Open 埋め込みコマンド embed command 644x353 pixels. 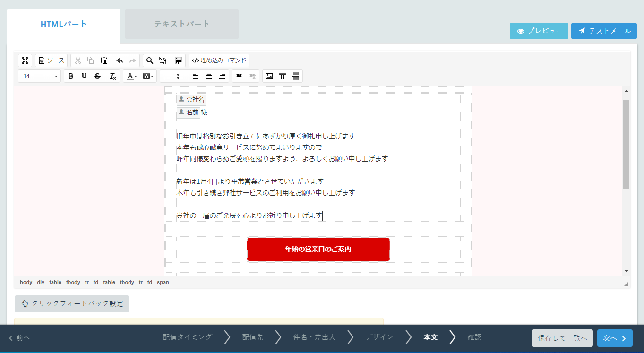(x=219, y=60)
